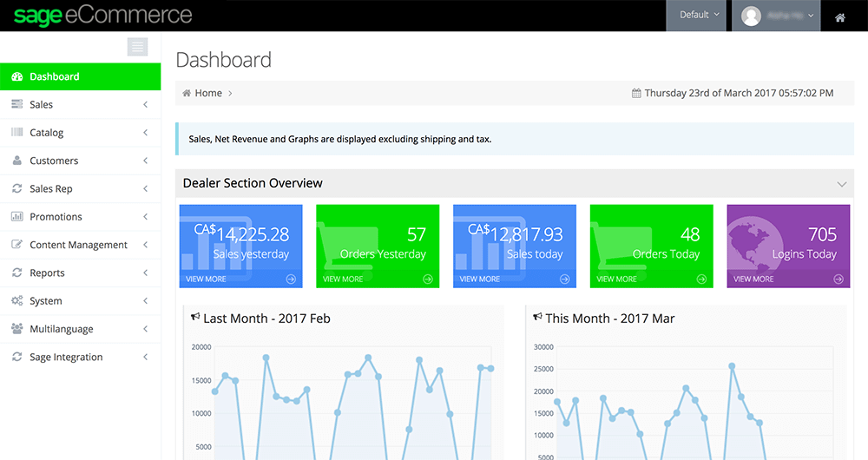868x460 pixels.
Task: Open the Catalog menu item
Action: tap(80, 133)
